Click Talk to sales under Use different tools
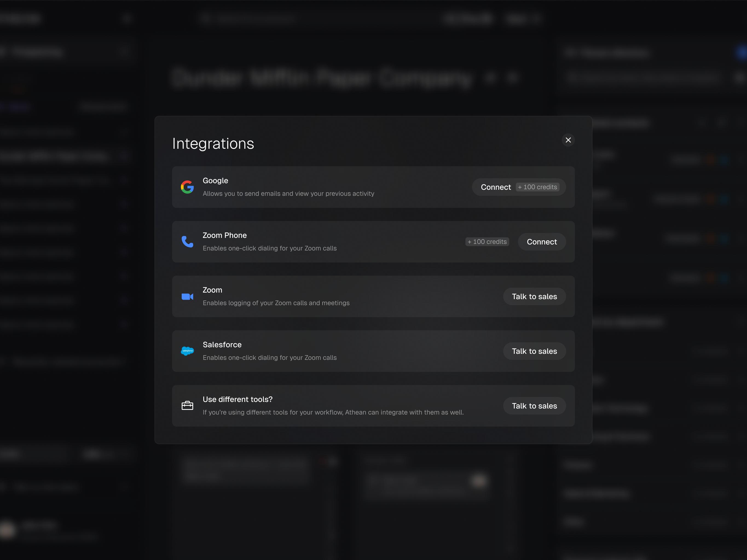Image resolution: width=747 pixels, height=560 pixels. (x=534, y=406)
